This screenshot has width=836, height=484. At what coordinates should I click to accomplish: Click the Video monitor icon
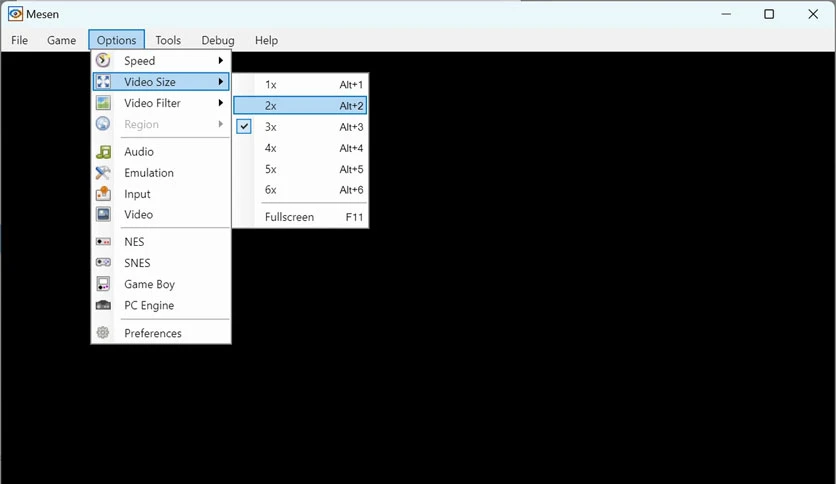click(x=103, y=214)
